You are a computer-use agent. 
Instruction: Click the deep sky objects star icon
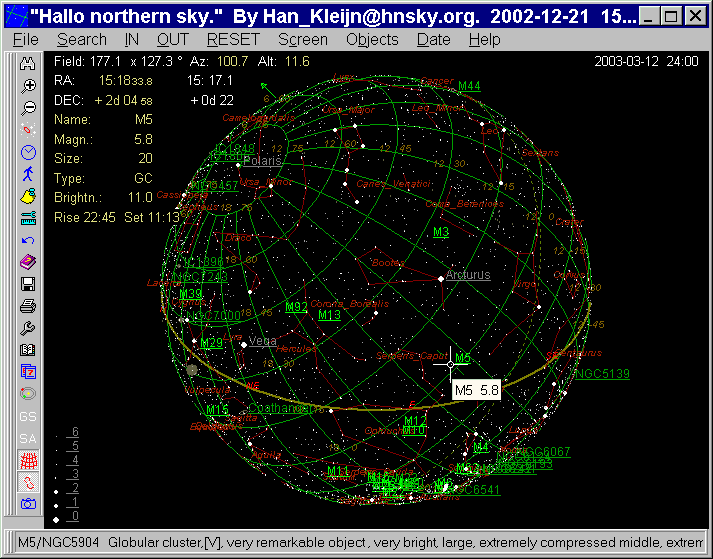tap(28, 130)
